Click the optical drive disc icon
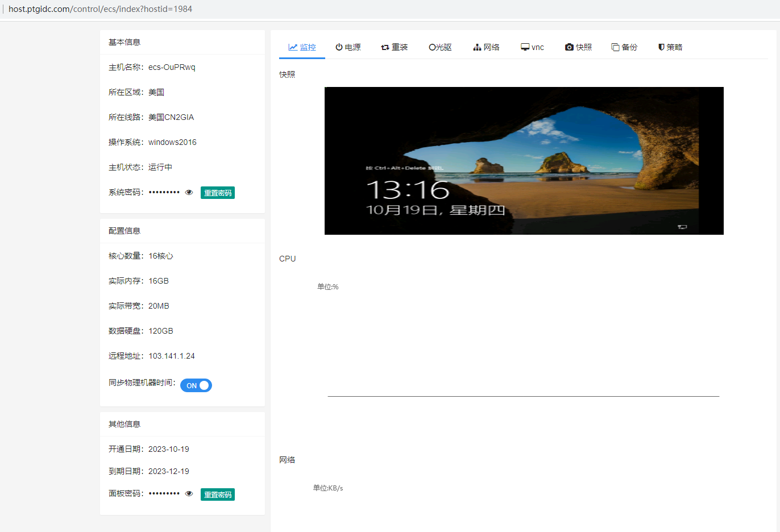The height and width of the screenshot is (532, 780). pos(432,47)
